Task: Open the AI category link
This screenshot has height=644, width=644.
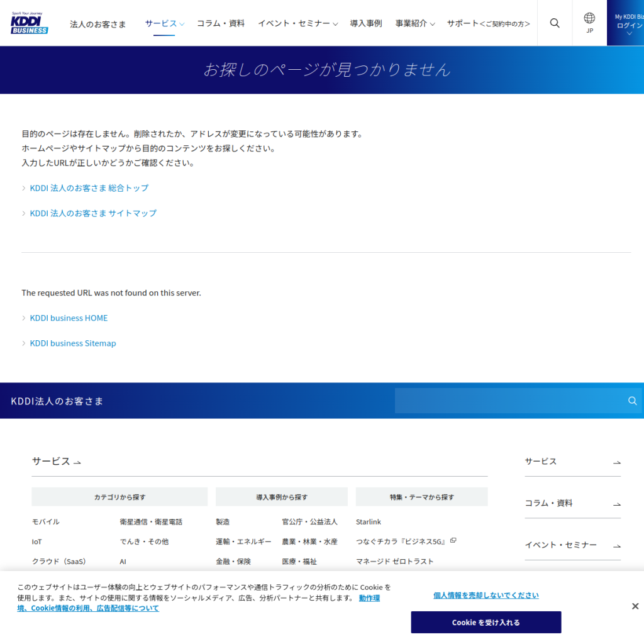Action: tap(123, 562)
